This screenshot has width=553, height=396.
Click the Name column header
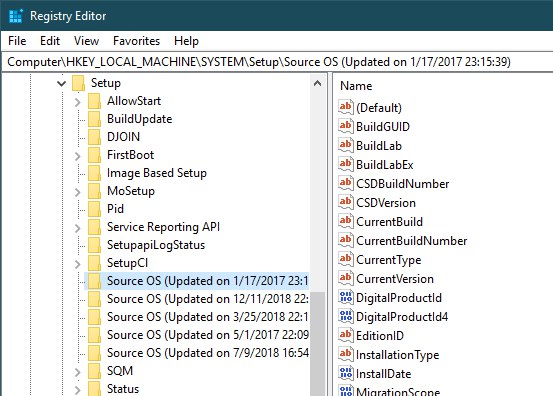click(x=356, y=86)
